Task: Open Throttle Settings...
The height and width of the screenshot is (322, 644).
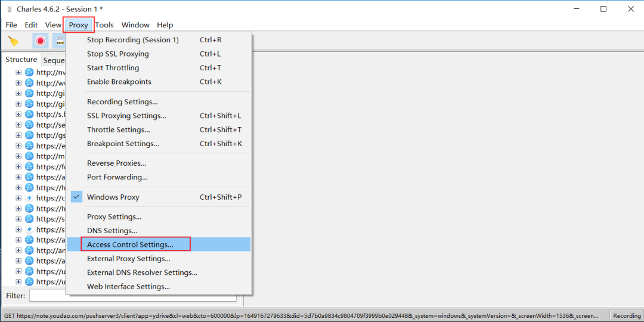Action: [x=158, y=130]
